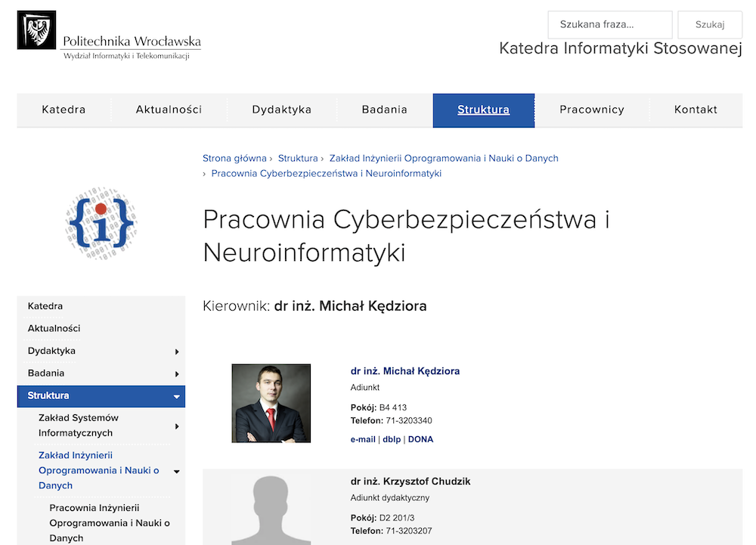This screenshot has width=756, height=545.
Task: Click 'Adiunkt dydaktyczny' position text
Action: pos(389,498)
